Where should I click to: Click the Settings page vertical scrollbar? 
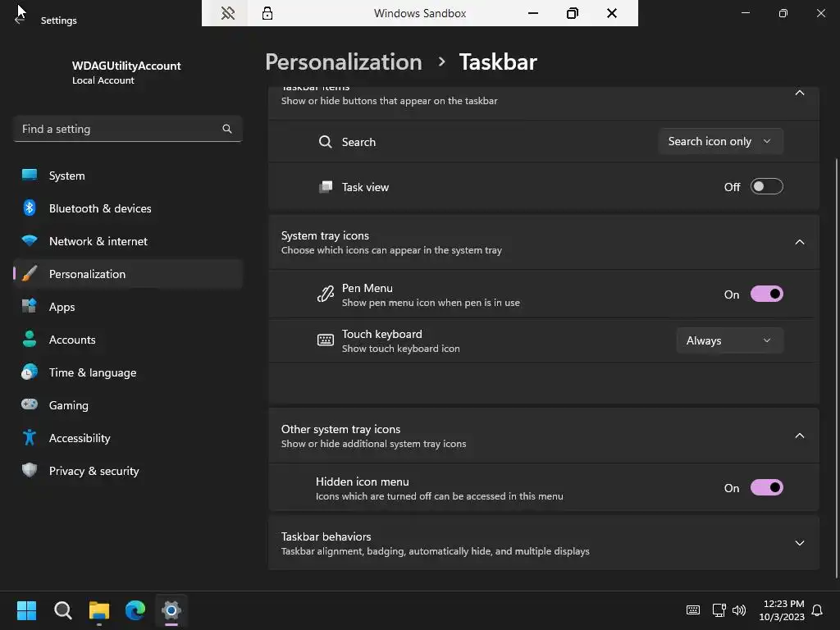(836, 367)
